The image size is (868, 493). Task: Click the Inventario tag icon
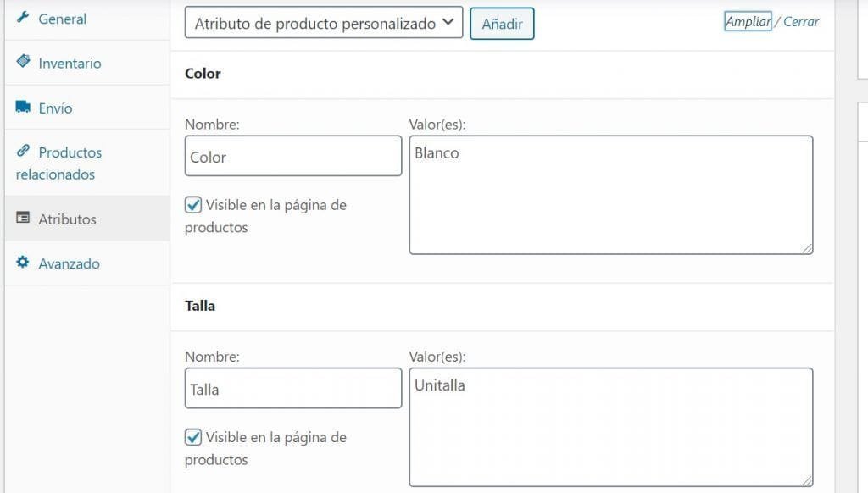pyautogui.click(x=23, y=61)
